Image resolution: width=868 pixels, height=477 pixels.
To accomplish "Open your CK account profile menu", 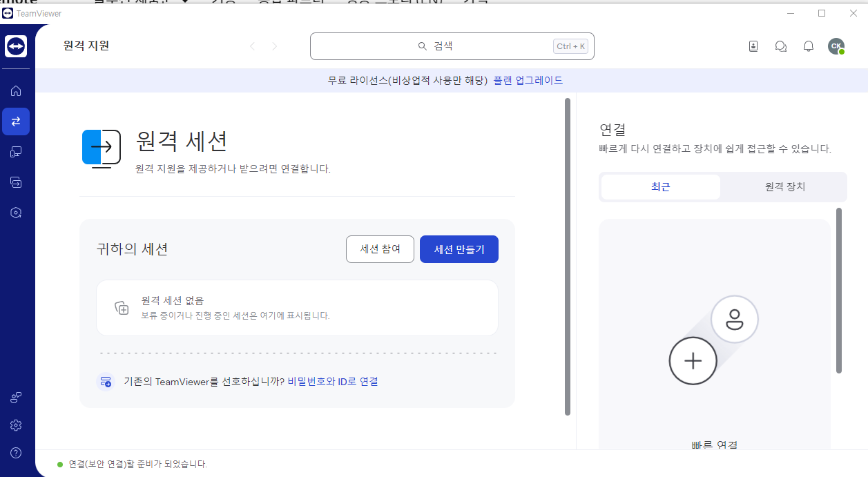I will [836, 46].
